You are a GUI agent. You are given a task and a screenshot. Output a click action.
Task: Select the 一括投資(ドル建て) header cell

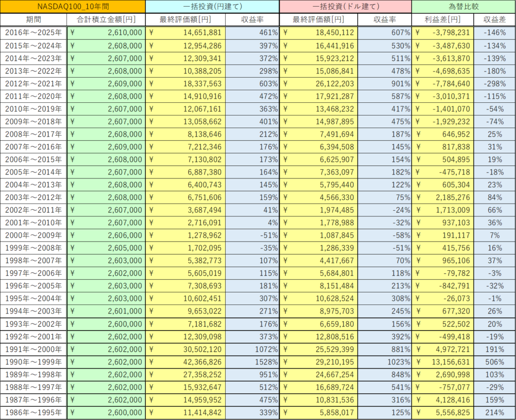345,7
